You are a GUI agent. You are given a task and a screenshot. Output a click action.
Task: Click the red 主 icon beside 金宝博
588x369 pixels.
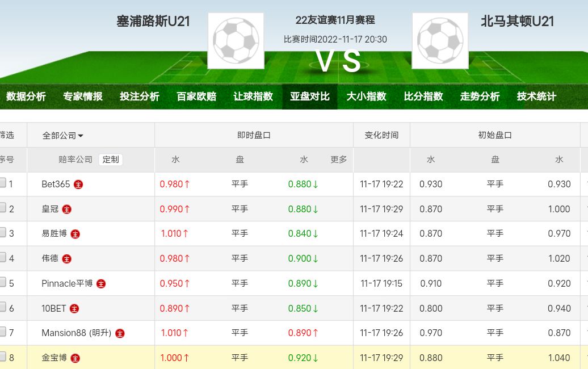pyautogui.click(x=75, y=358)
